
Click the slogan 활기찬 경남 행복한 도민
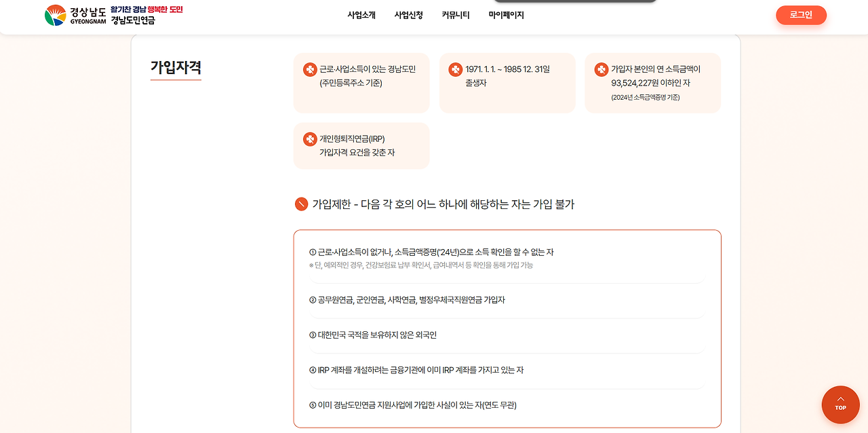[x=146, y=10]
